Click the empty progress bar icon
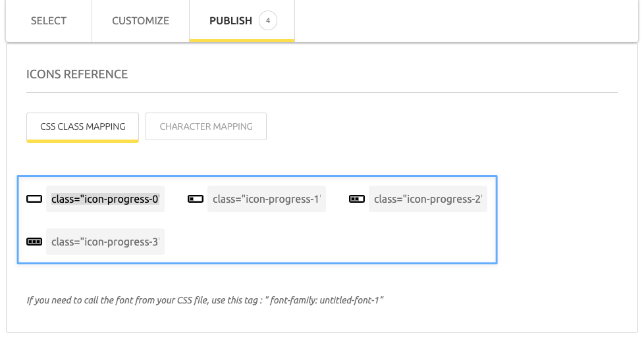 pyautogui.click(x=34, y=199)
